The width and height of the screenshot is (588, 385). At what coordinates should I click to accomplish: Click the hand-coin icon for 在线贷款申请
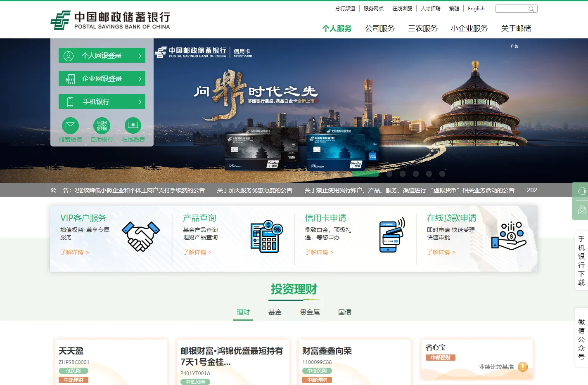coord(509,235)
